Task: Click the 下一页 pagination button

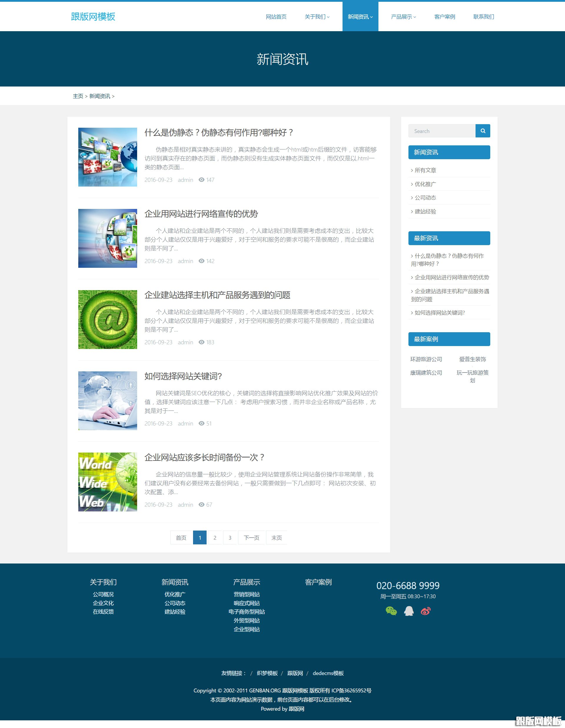Action: [251, 537]
